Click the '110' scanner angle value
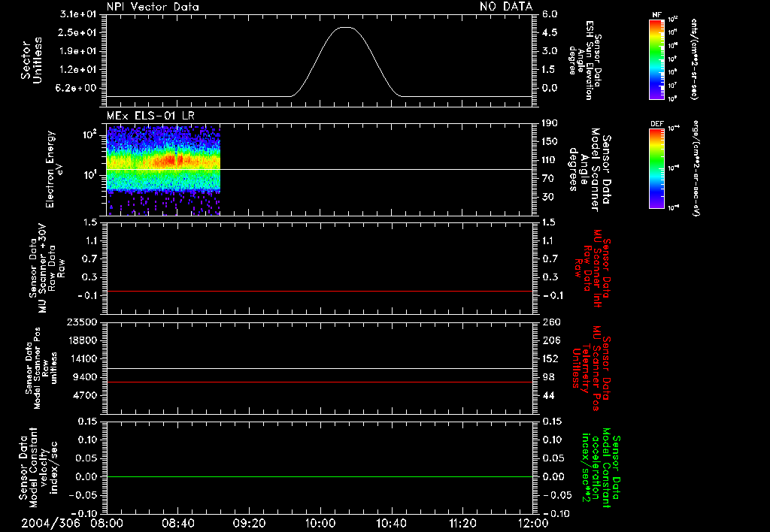The height and width of the screenshot is (532, 770). [x=550, y=160]
